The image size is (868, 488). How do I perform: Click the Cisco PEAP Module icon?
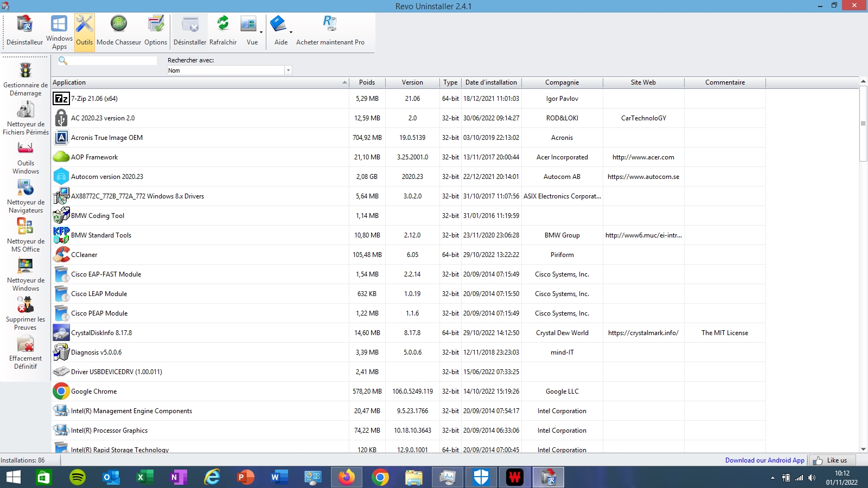tap(61, 313)
